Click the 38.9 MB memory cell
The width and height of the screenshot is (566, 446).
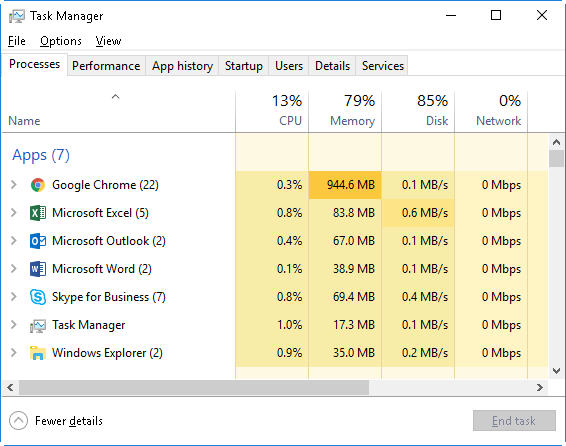click(345, 269)
